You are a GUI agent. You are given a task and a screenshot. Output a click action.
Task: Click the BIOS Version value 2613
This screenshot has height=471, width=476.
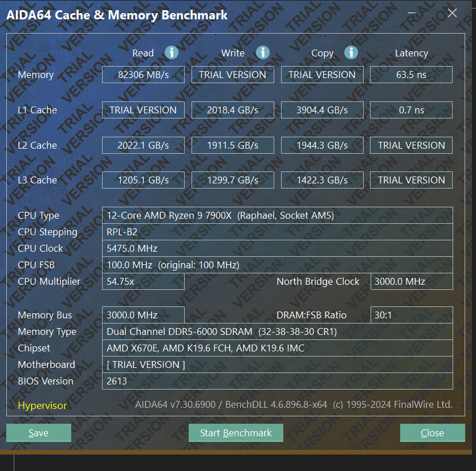click(x=278, y=381)
